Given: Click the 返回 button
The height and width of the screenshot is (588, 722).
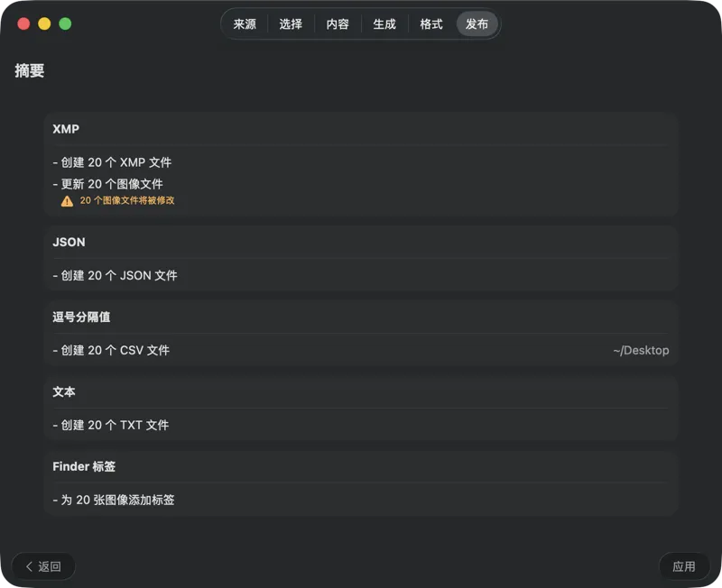Looking at the screenshot, I should point(42,566).
